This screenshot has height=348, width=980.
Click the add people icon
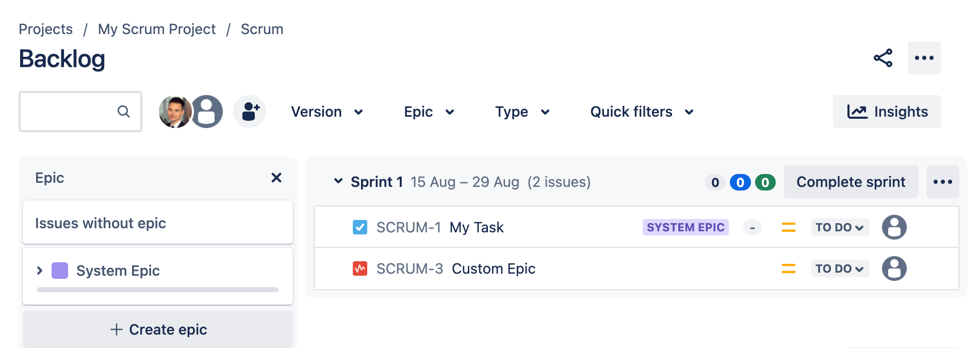click(x=250, y=112)
